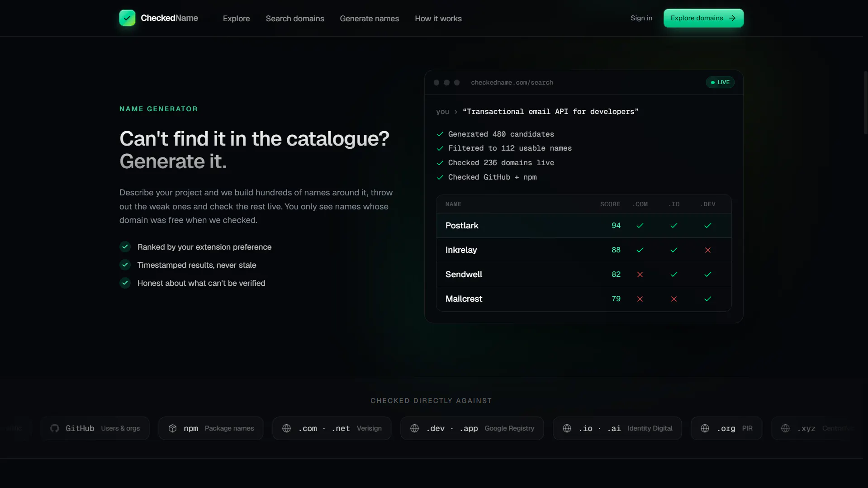Image resolution: width=868 pixels, height=488 pixels.
Task: Click the GitHub Users & orgs chip label
Action: tap(103, 428)
